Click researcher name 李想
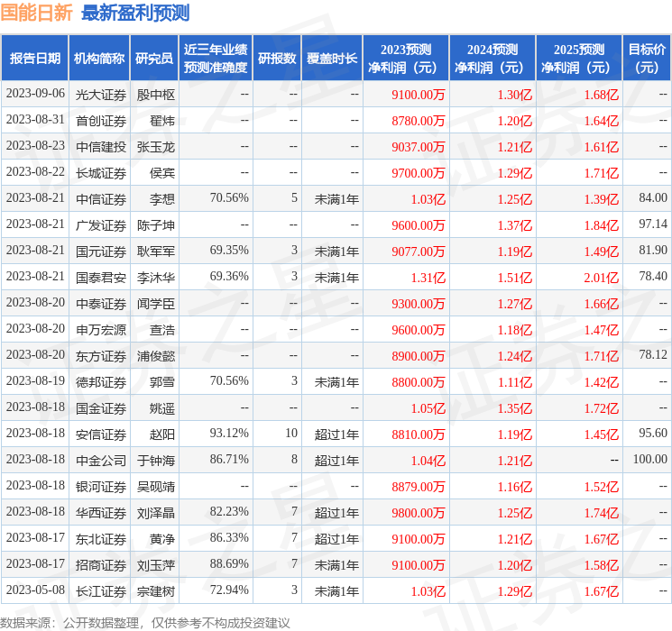This screenshot has height=631, width=672. point(162,199)
